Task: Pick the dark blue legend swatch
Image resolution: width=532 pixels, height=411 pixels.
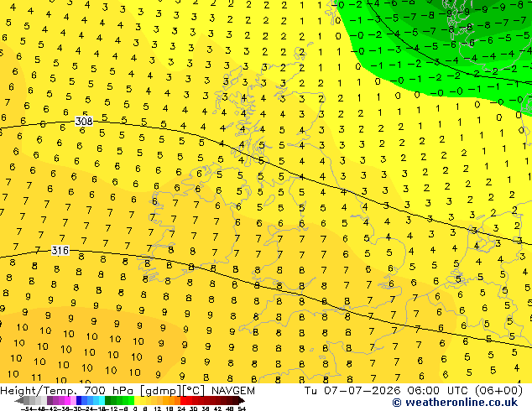Action: click(x=79, y=400)
